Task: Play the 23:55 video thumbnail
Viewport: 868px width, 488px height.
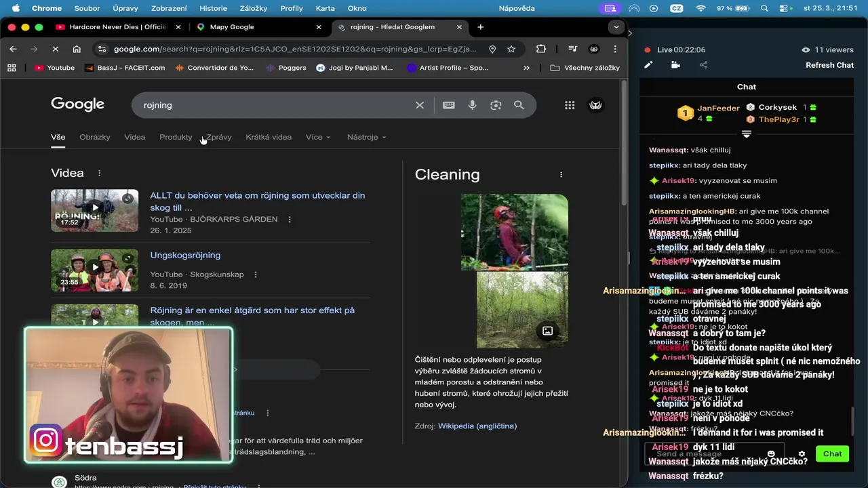Action: (94, 270)
